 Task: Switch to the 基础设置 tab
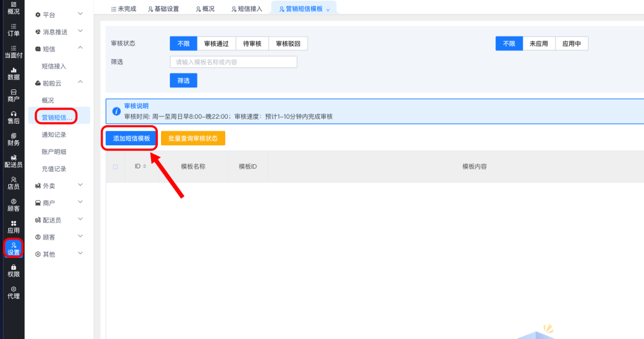click(x=164, y=9)
